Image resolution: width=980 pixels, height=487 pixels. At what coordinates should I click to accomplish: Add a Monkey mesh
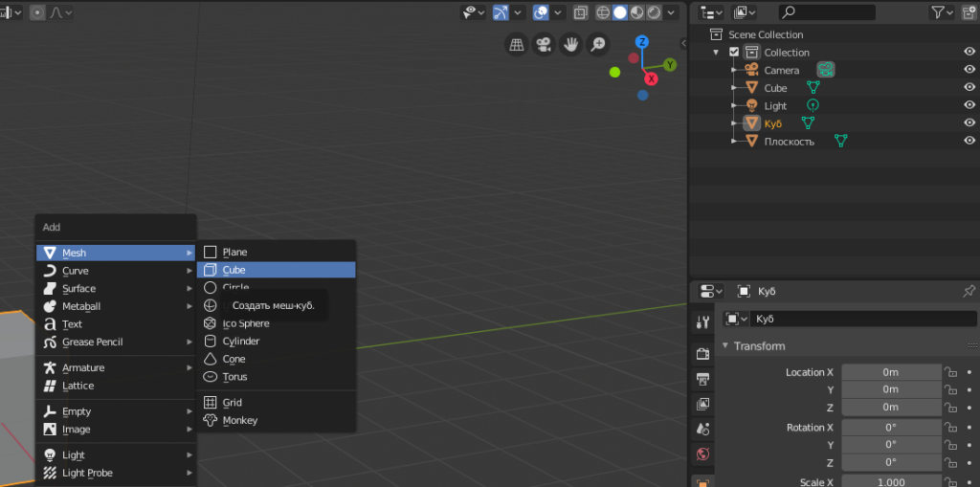tap(239, 420)
